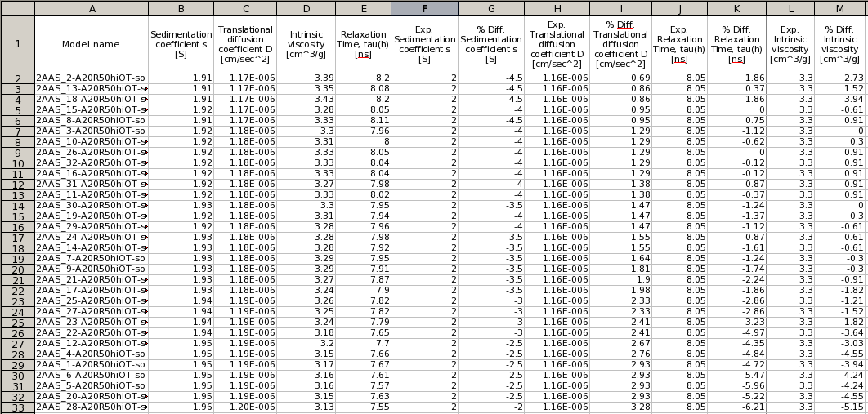Click % diff viscosity value 3.94

[x=839, y=100]
